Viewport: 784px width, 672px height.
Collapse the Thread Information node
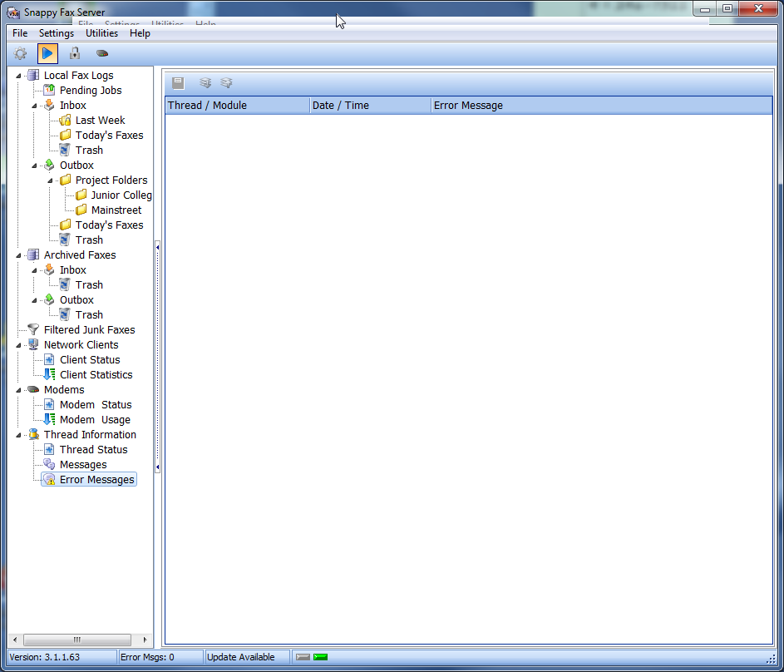pyautogui.click(x=19, y=435)
